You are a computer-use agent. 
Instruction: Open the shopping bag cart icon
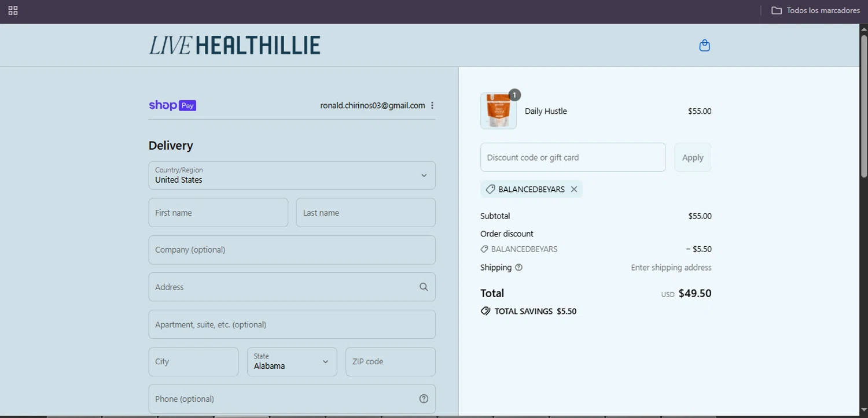tap(704, 45)
